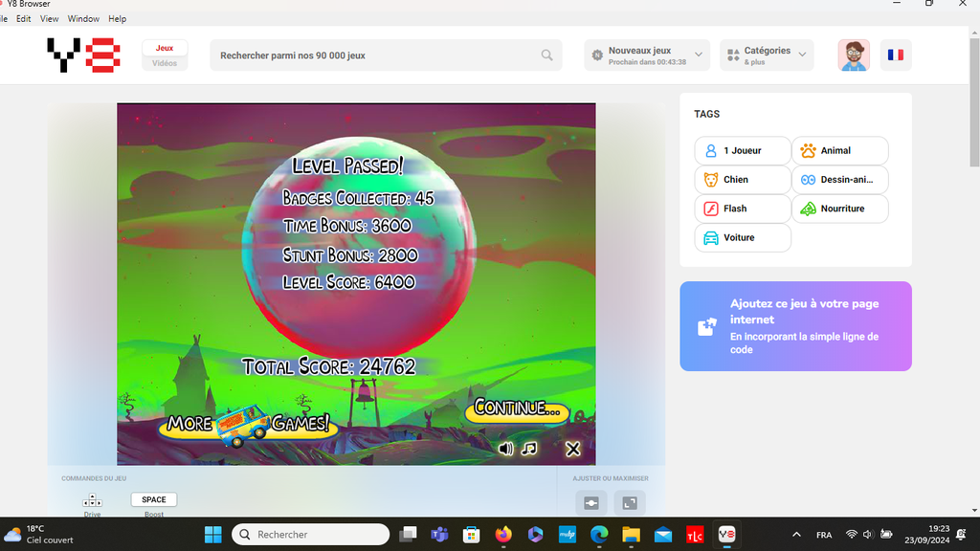Open the Window menu
980x551 pixels.
(83, 19)
